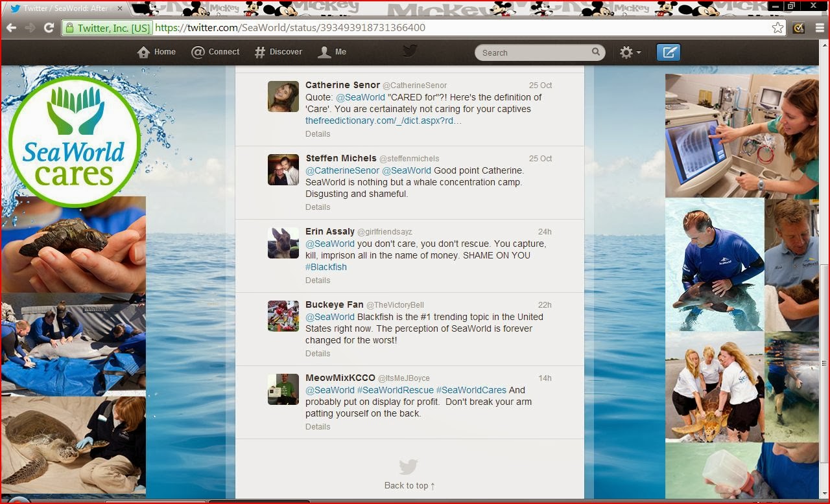Open Erin Assaly's avatar thumbnail
830x504 pixels.
coord(283,243)
